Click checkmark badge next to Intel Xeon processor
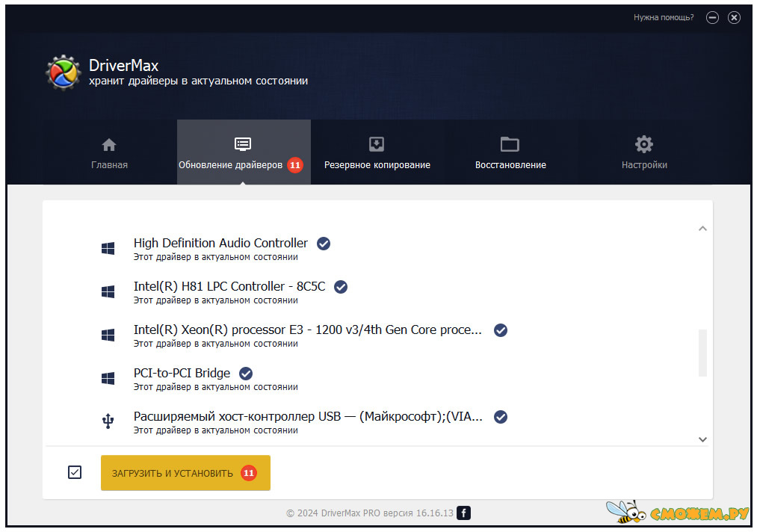The width and height of the screenshot is (757, 532). [x=501, y=330]
